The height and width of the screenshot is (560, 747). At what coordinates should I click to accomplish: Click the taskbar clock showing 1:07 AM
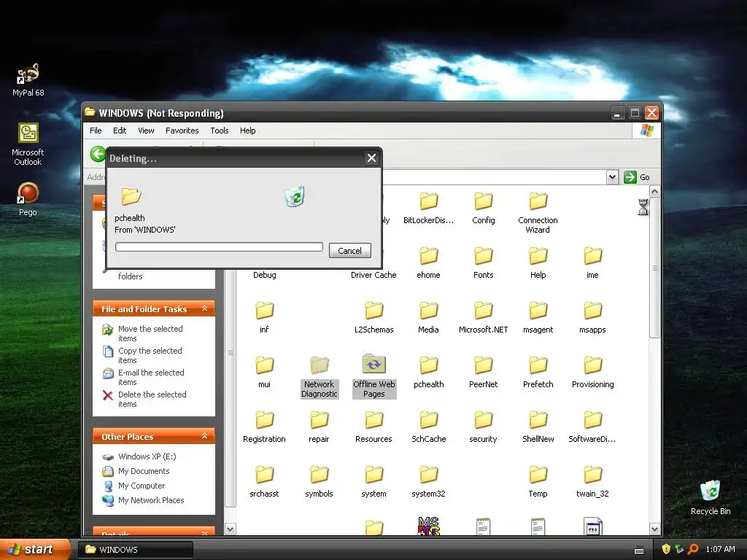pos(720,549)
